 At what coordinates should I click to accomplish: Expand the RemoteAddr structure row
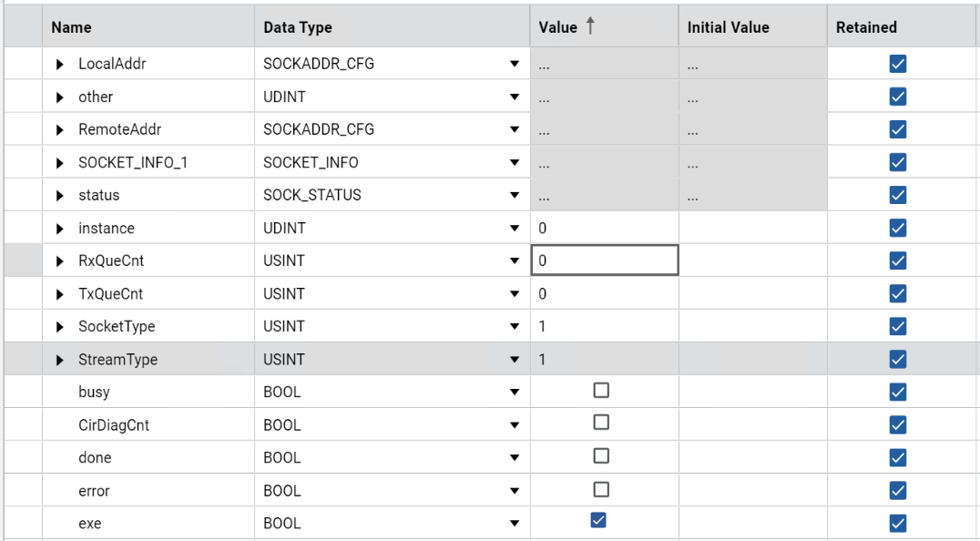tap(60, 129)
